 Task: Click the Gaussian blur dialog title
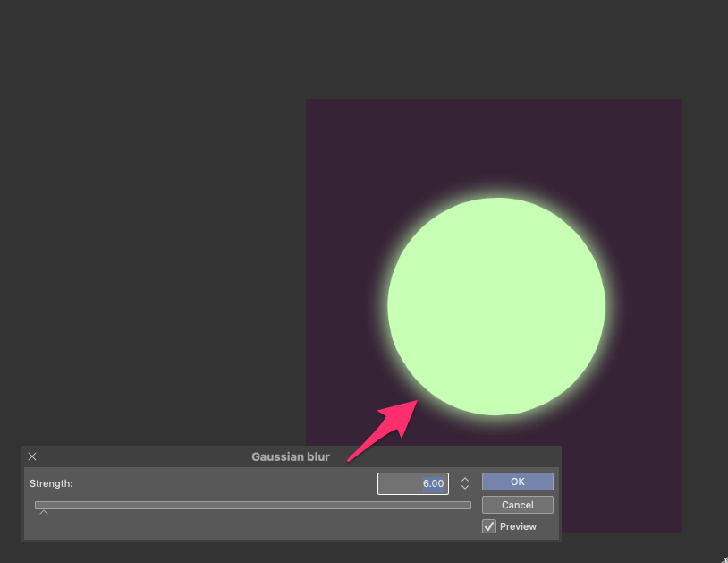291,456
